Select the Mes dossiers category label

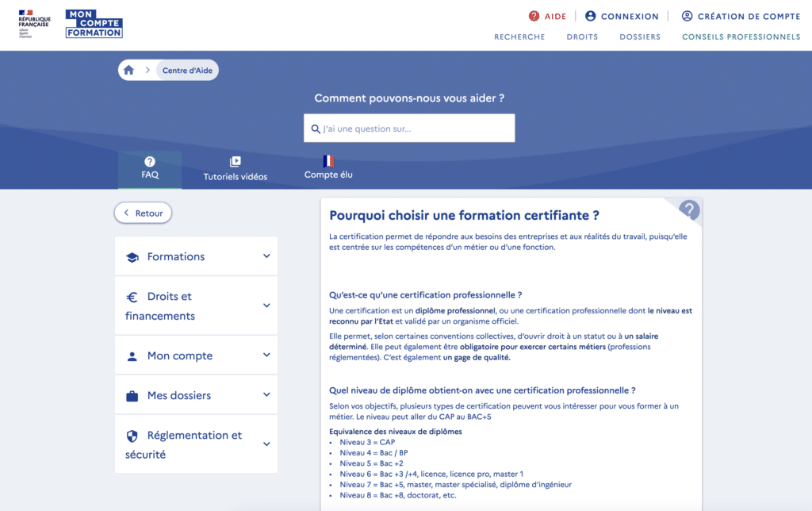coord(178,395)
